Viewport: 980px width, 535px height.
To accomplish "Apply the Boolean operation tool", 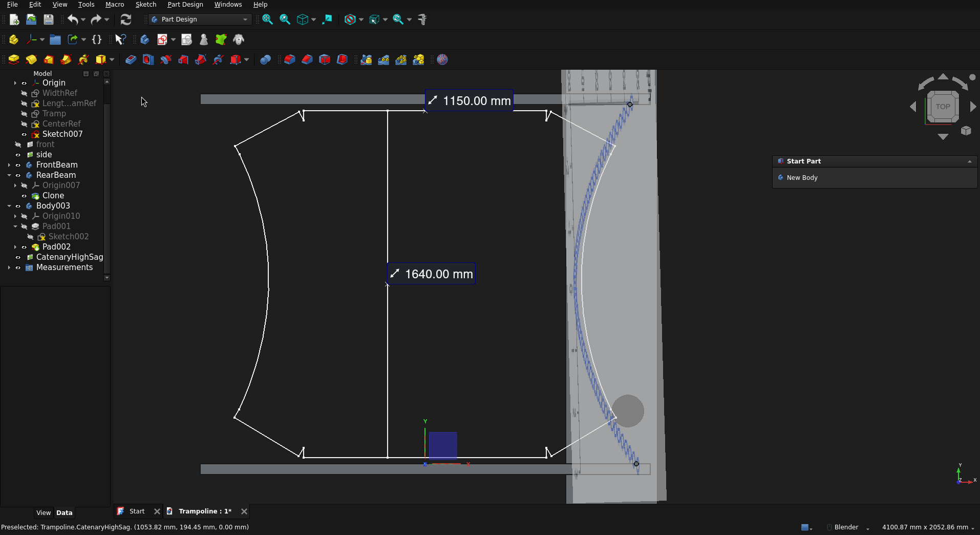I will (x=265, y=60).
